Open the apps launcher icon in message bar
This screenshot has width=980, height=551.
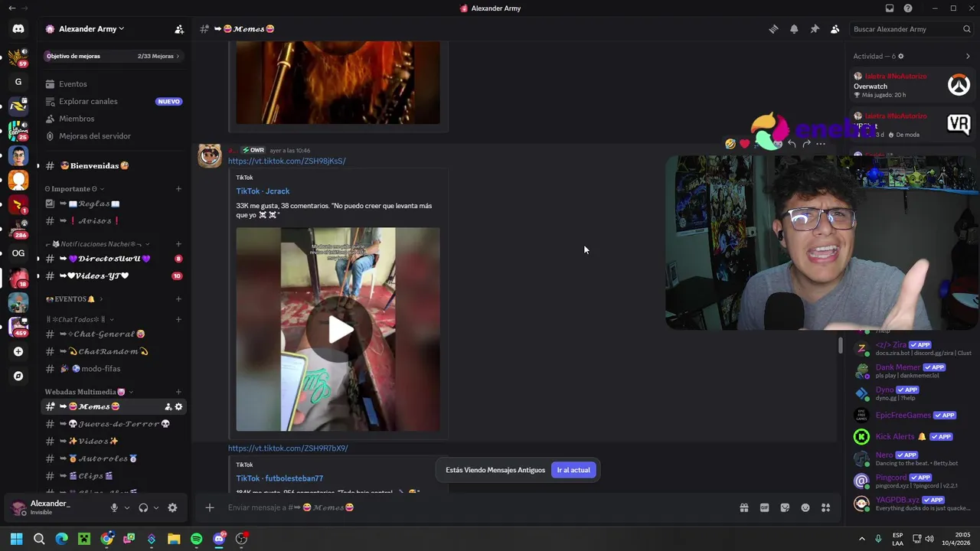[x=825, y=507]
